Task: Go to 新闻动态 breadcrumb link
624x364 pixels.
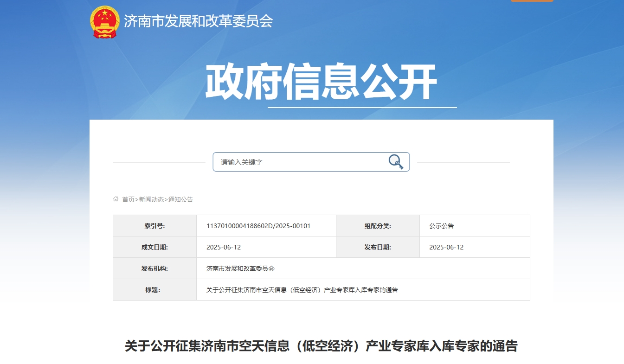Action: (151, 199)
